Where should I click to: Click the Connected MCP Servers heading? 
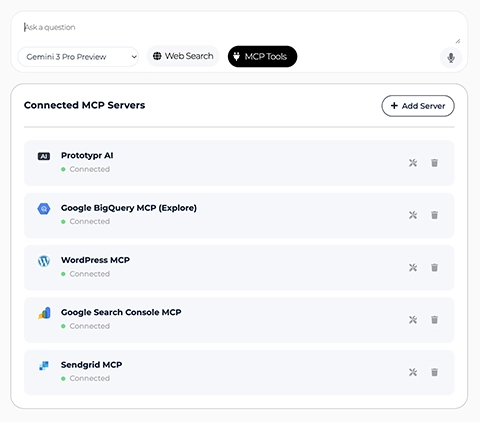(84, 105)
